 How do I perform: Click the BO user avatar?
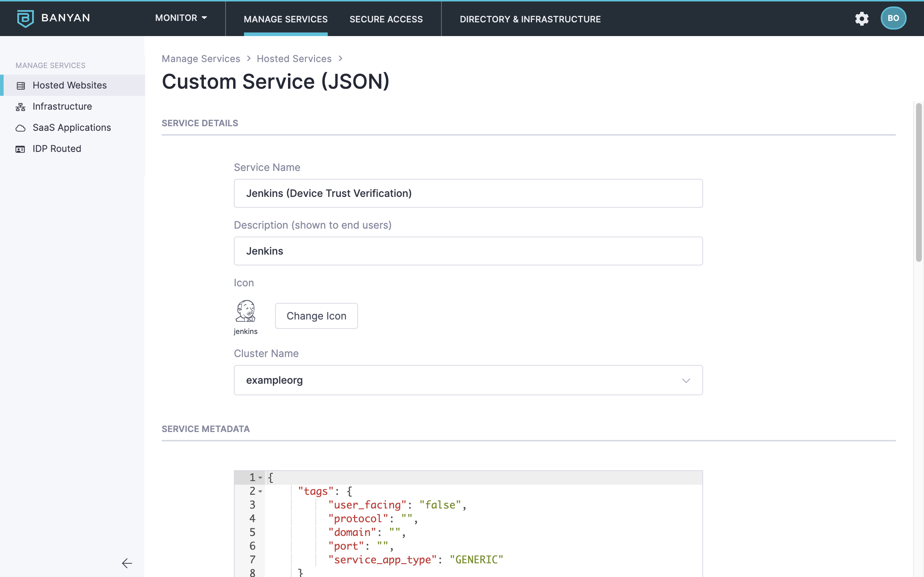[893, 18]
